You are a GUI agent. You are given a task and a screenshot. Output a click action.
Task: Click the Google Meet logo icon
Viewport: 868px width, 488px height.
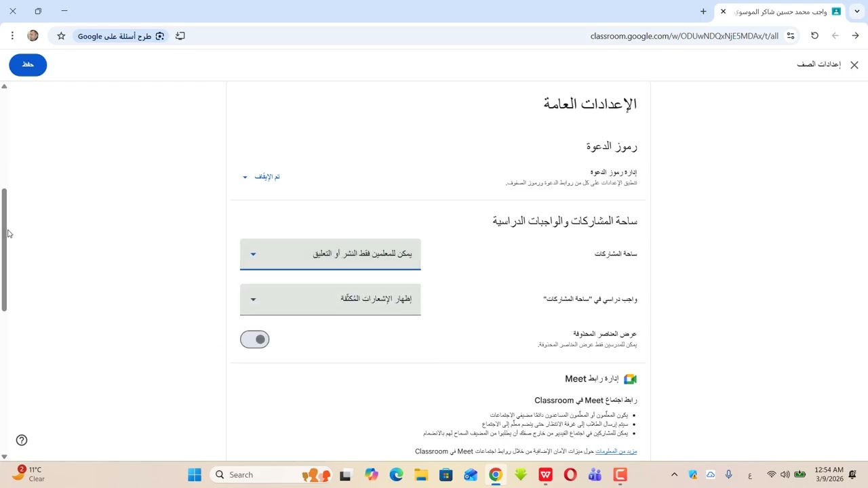point(630,379)
